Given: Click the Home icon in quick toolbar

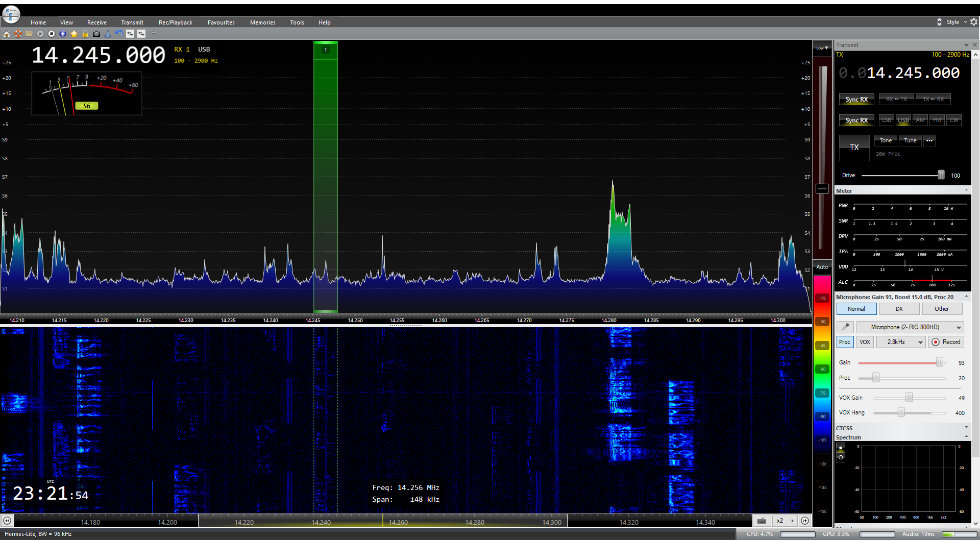Looking at the screenshot, I should pos(7,34).
